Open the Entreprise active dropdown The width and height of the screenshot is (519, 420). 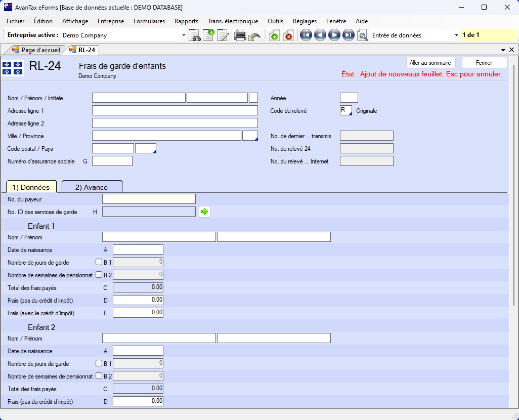point(184,35)
